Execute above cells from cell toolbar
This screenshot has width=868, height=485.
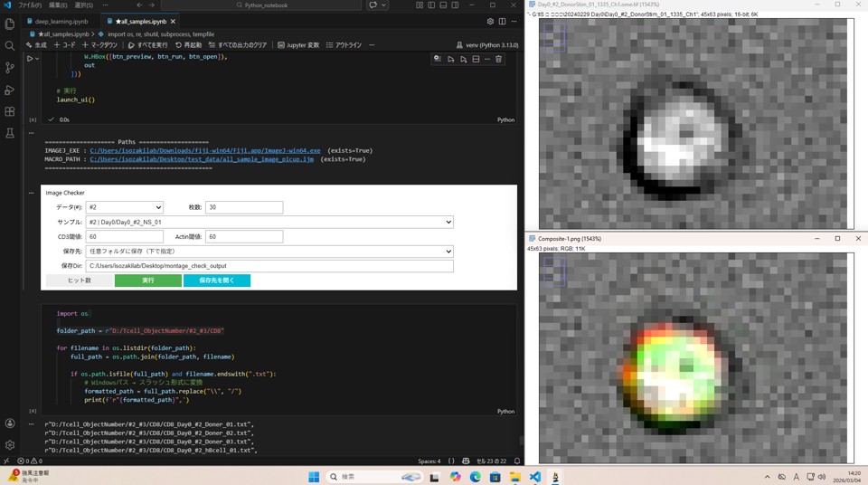tap(451, 59)
